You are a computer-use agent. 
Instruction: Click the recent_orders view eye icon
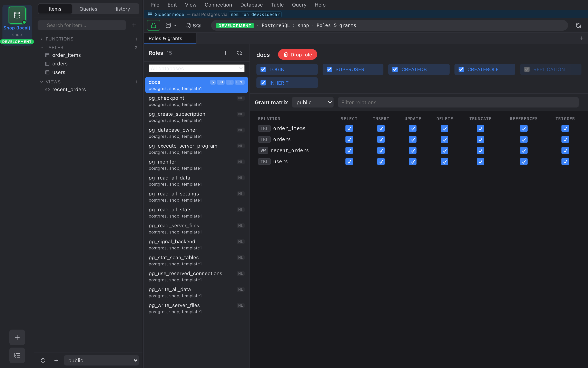[x=47, y=90]
